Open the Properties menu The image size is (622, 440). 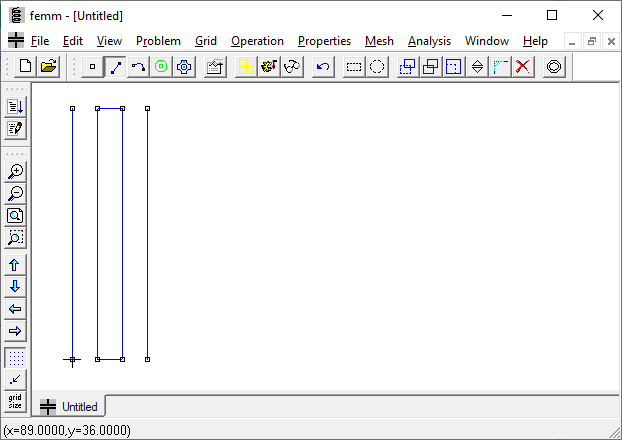point(324,41)
